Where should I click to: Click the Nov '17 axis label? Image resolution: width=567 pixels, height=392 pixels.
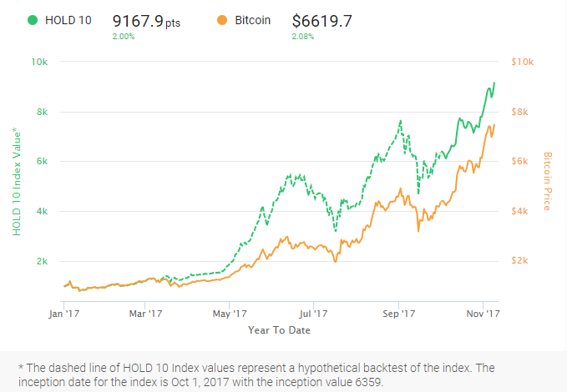[x=483, y=314]
